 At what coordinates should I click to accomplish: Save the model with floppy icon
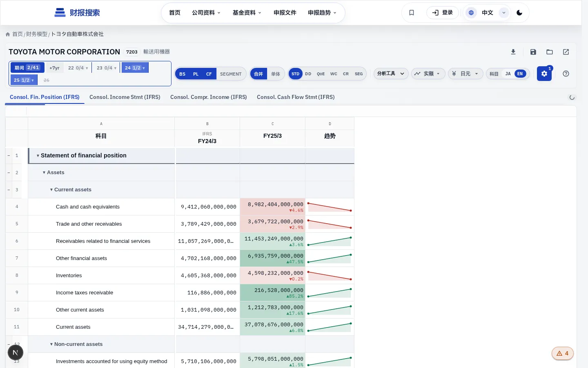pyautogui.click(x=533, y=52)
